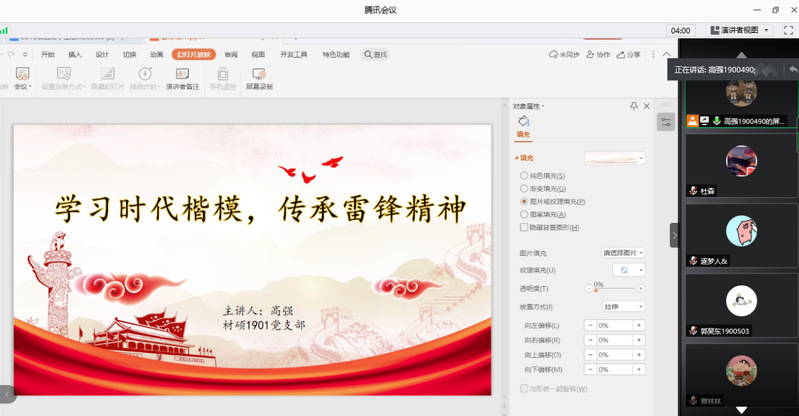Click the 分享 share icon
The width and height of the screenshot is (799, 416).
point(628,54)
